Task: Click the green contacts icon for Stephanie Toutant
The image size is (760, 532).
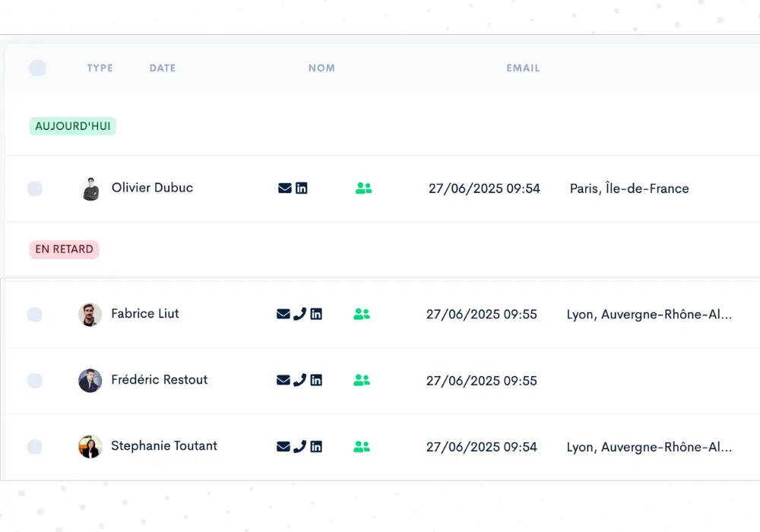Action: point(362,447)
